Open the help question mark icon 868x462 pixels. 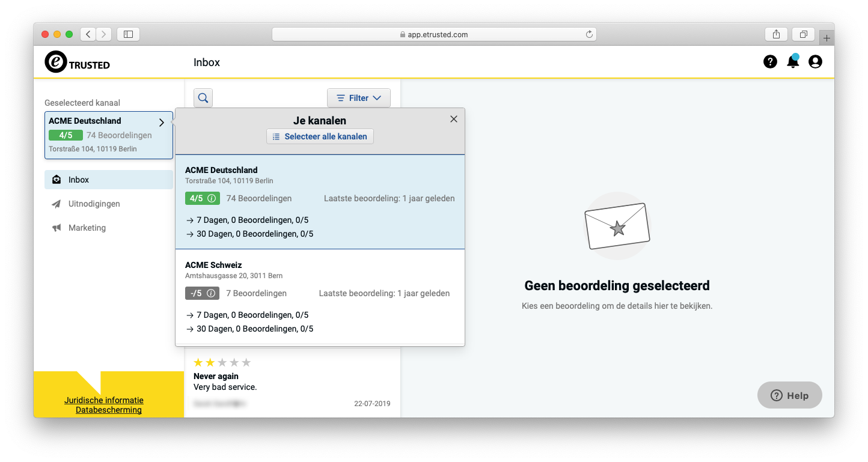point(770,61)
